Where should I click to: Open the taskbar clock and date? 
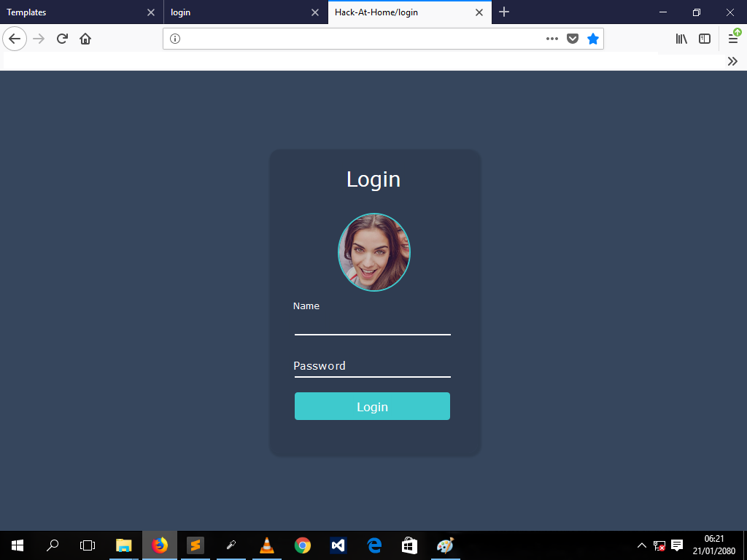[714, 545]
